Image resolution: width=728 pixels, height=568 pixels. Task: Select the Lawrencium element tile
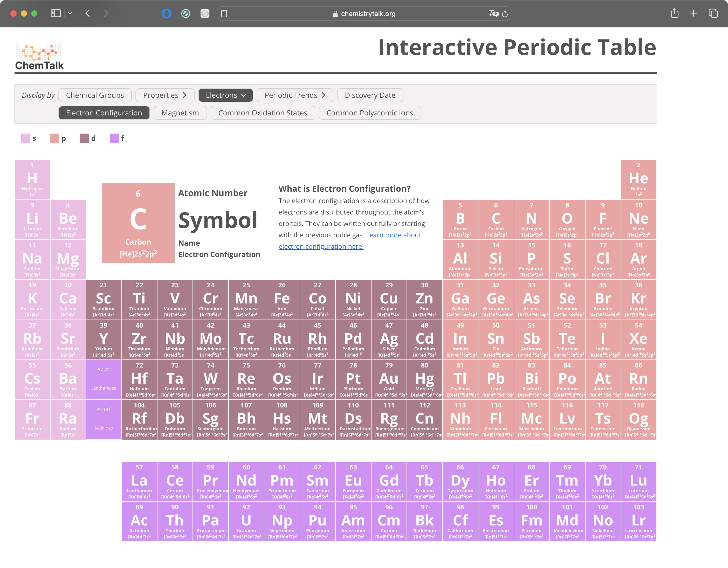click(638, 521)
